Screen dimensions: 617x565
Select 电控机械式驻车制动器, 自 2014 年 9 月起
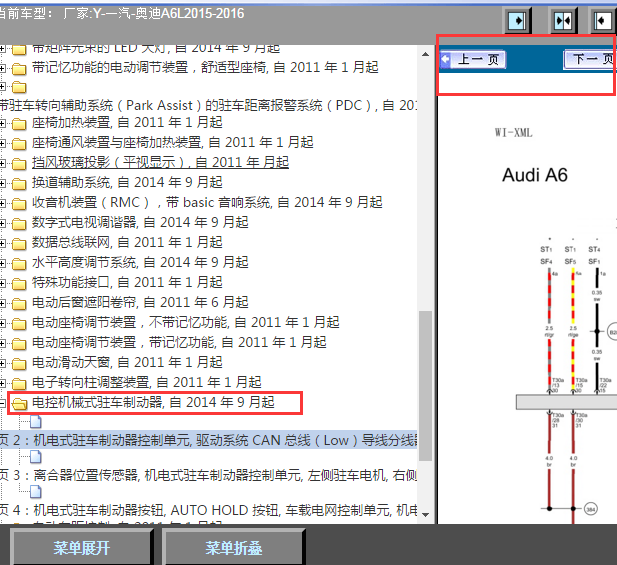[x=153, y=402]
